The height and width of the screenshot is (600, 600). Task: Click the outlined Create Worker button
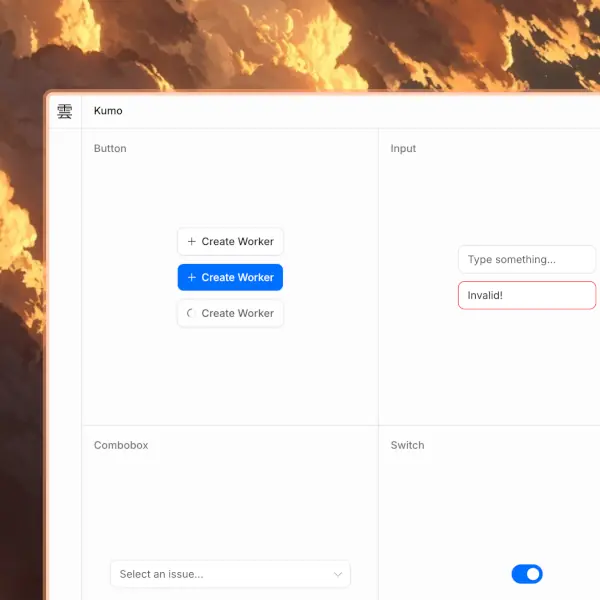(230, 241)
